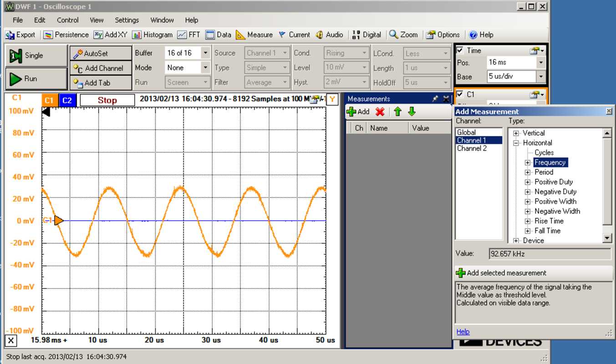Open the Buffer dropdown
The image size is (616, 364).
(x=205, y=53)
